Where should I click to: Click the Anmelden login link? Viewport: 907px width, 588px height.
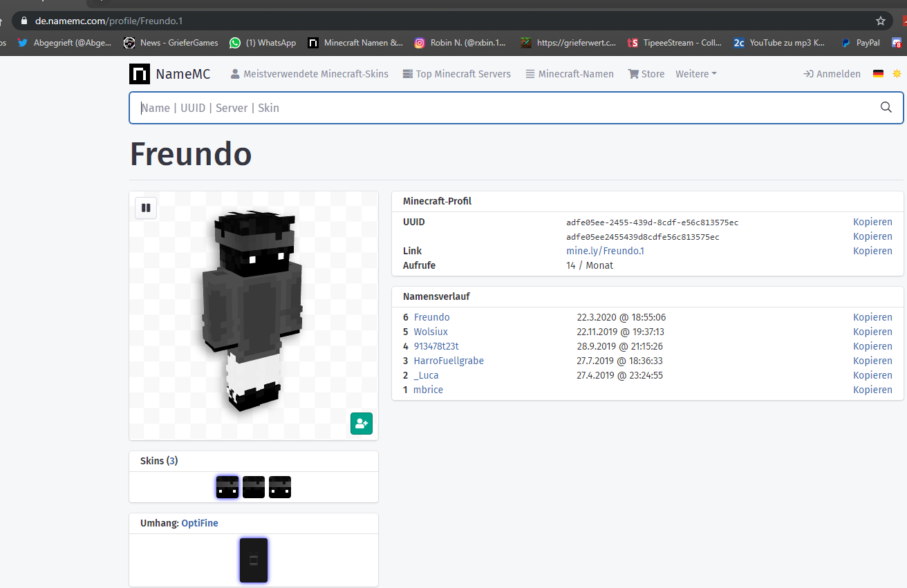832,74
